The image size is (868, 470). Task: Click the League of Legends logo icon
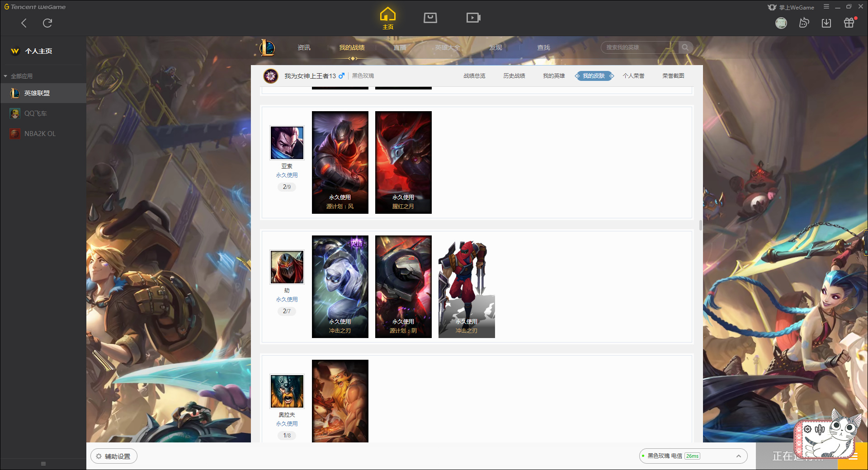coord(267,47)
